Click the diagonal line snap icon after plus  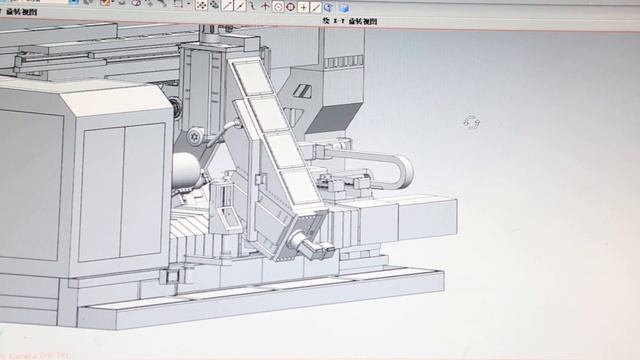pos(316,7)
